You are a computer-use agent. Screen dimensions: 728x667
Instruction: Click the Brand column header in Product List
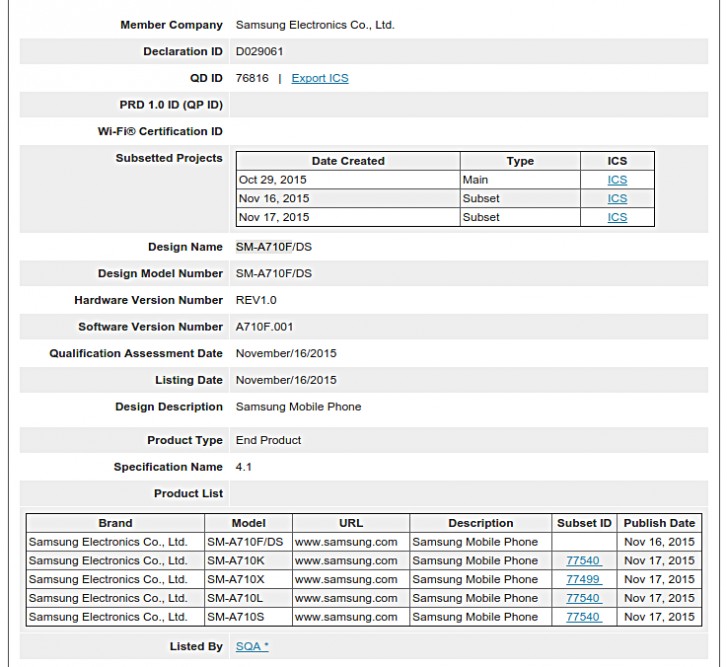click(115, 523)
